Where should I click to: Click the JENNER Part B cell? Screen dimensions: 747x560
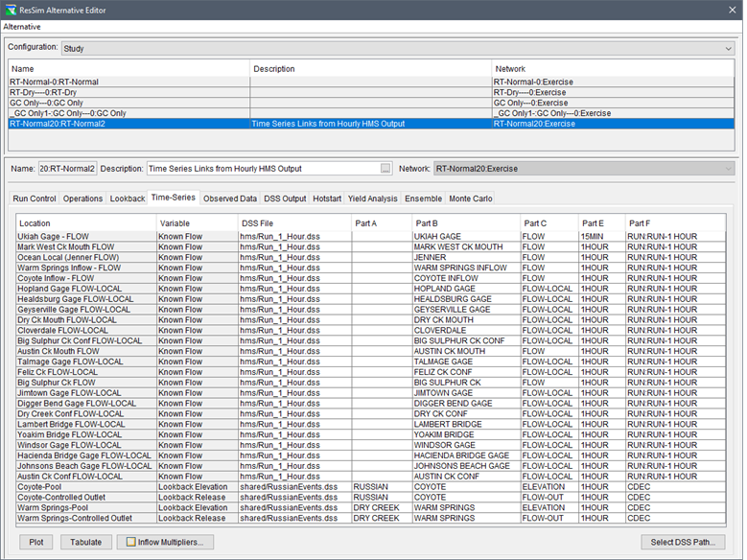[466, 257]
